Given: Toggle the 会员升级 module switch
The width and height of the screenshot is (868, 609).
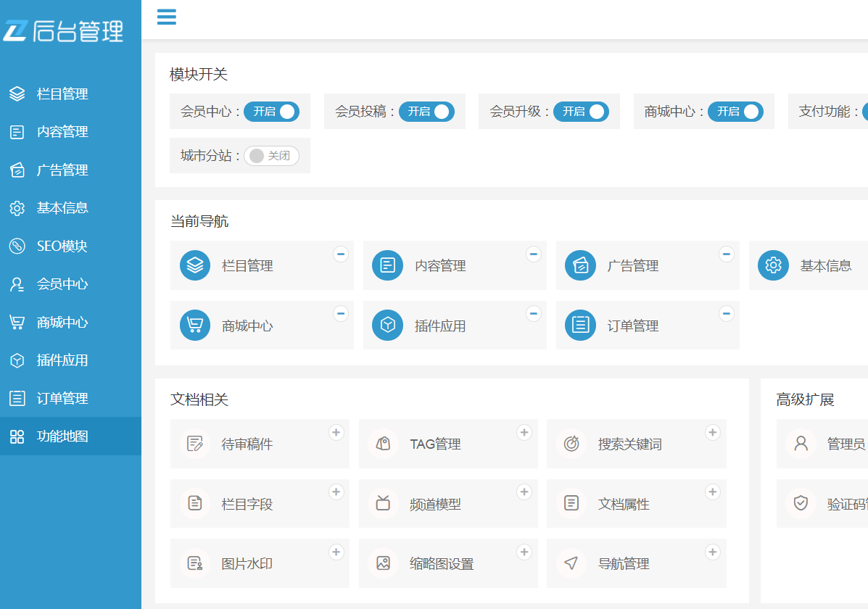Looking at the screenshot, I should point(582,111).
